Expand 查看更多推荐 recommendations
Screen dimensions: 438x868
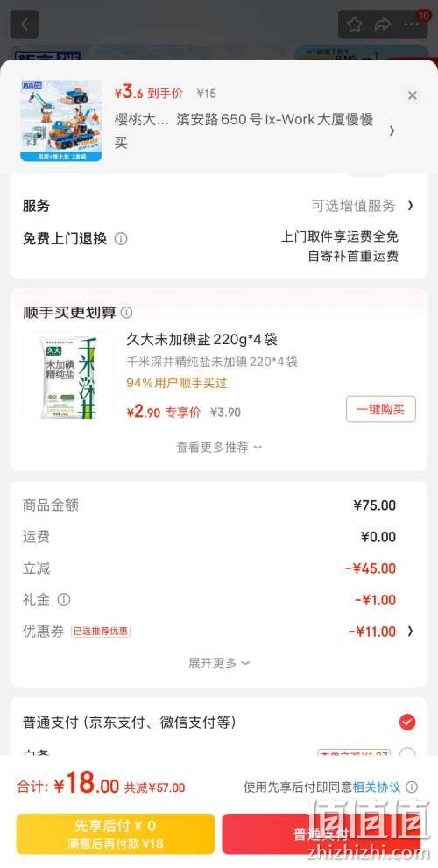219,448
